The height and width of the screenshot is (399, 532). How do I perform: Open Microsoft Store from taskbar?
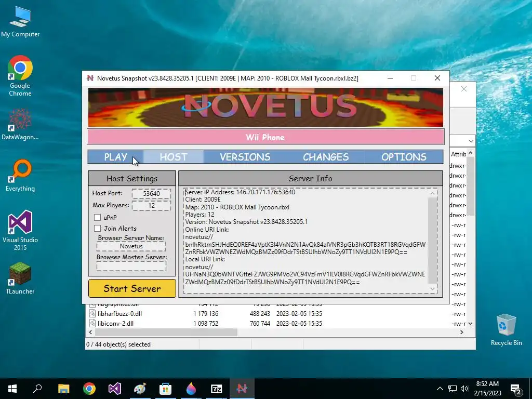(x=165, y=389)
